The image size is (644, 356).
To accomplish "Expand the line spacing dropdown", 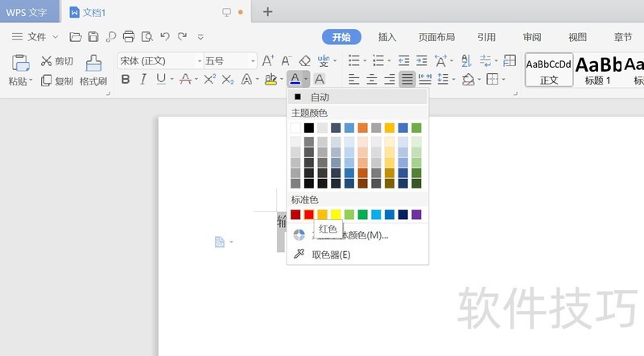I will click(454, 79).
